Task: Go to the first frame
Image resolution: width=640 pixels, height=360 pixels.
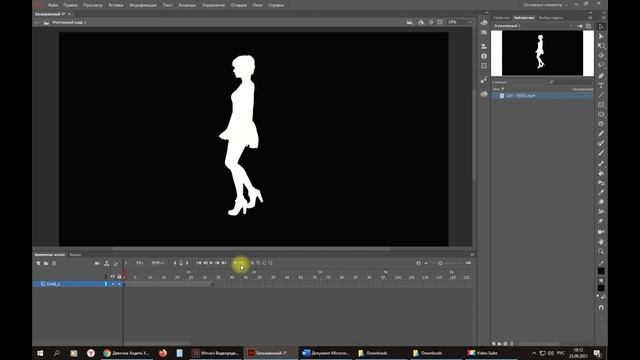Action: [199, 263]
